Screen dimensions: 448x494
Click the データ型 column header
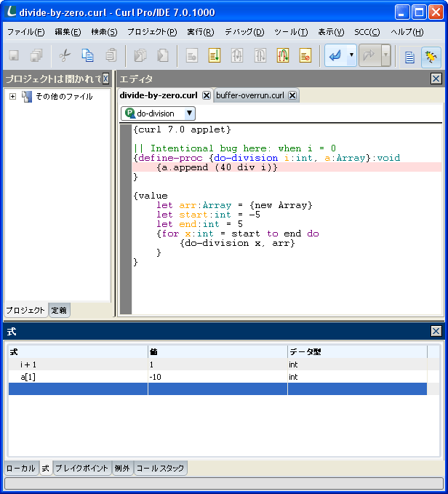pyautogui.click(x=357, y=351)
